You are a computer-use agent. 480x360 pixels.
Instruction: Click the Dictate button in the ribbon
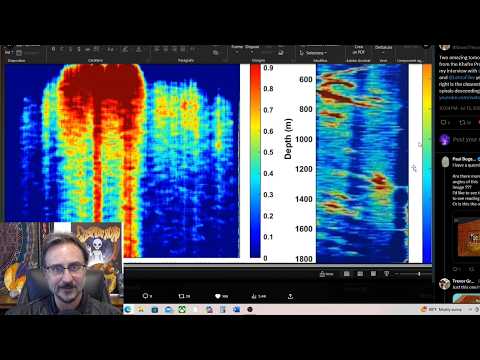(x=383, y=50)
